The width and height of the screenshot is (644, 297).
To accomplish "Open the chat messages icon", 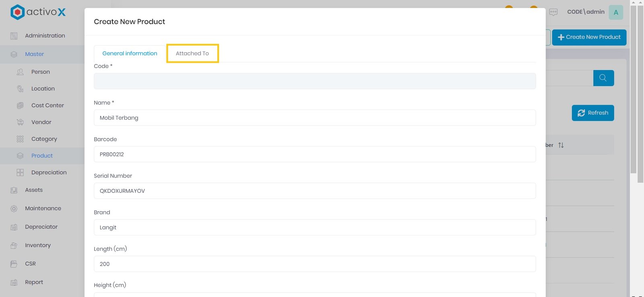I will 553,12.
